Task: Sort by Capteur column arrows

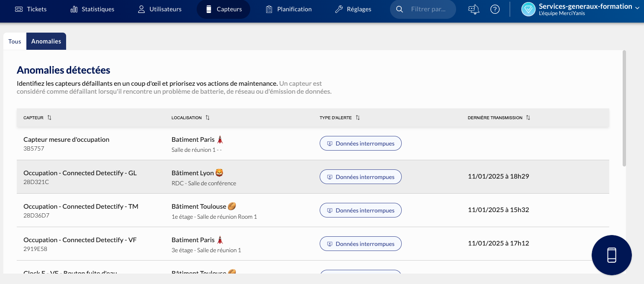Action: click(49, 118)
